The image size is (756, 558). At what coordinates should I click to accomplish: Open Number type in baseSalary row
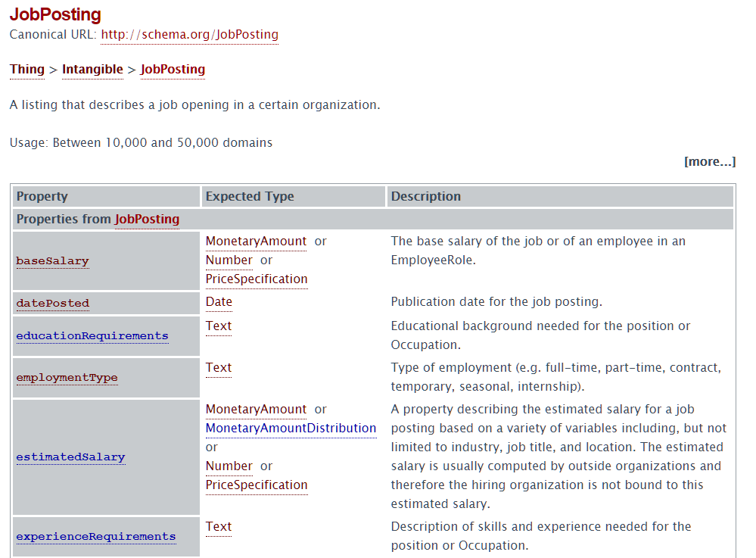(x=229, y=260)
